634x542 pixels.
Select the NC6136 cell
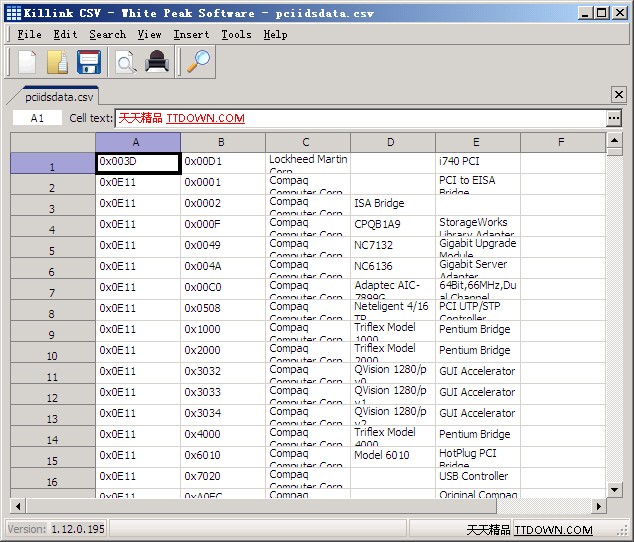pos(393,268)
